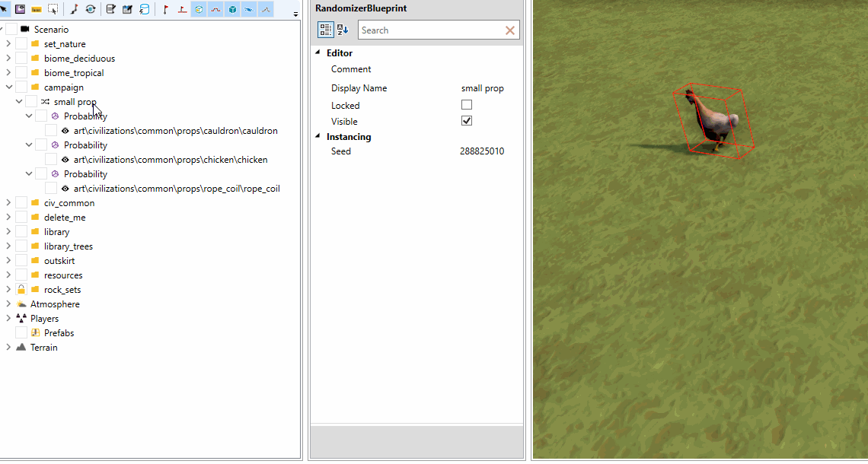Open the toolbar overflow arrow
The width and height of the screenshot is (868, 464).
click(295, 14)
